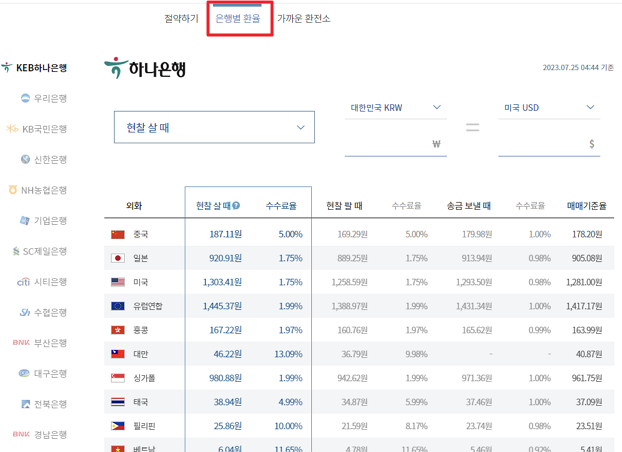
Task: Select 기업은행 in bank list
Action: 50,221
